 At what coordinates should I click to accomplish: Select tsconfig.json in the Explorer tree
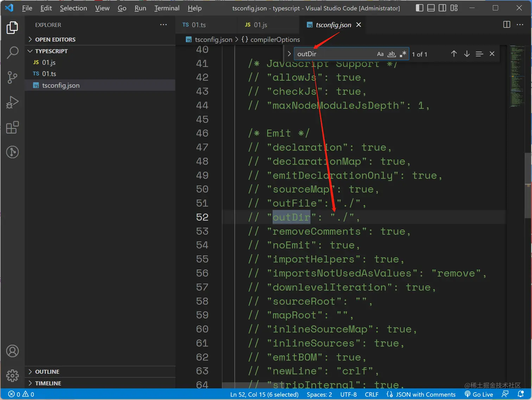click(x=100, y=85)
